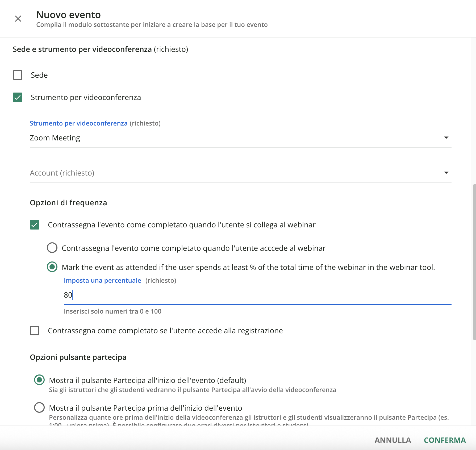The width and height of the screenshot is (476, 450).
Task: Check completion on recording access checkbox
Action: point(35,331)
